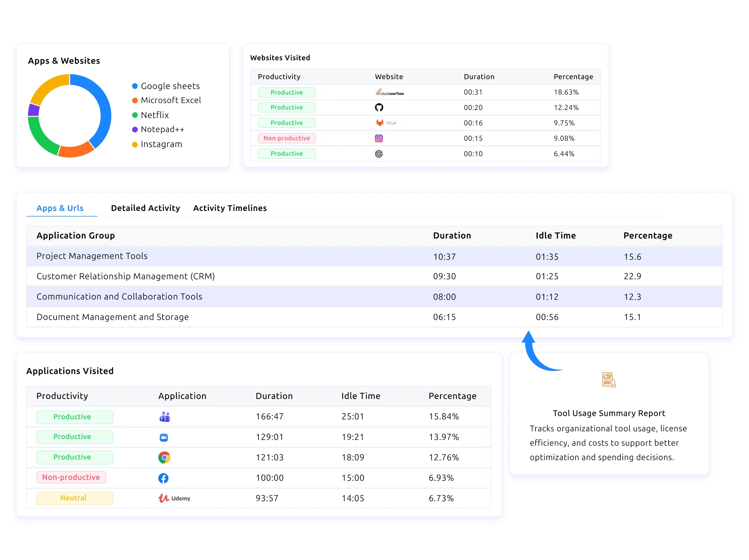This screenshot has height=560, width=749.
Task: Select the Apps & Urls tab
Action: 60,208
